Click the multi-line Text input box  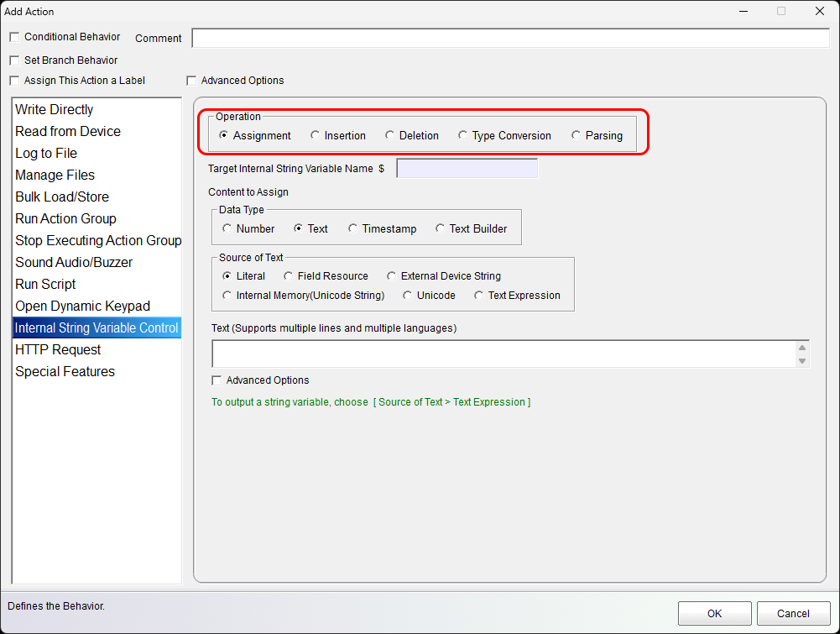[x=503, y=354]
